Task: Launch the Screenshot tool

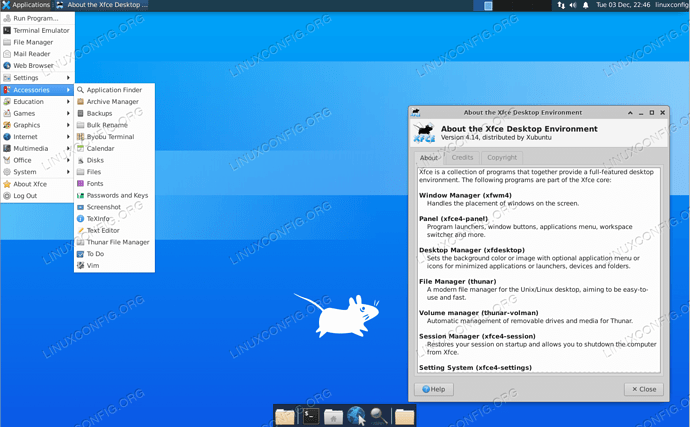Action: click(x=114, y=207)
